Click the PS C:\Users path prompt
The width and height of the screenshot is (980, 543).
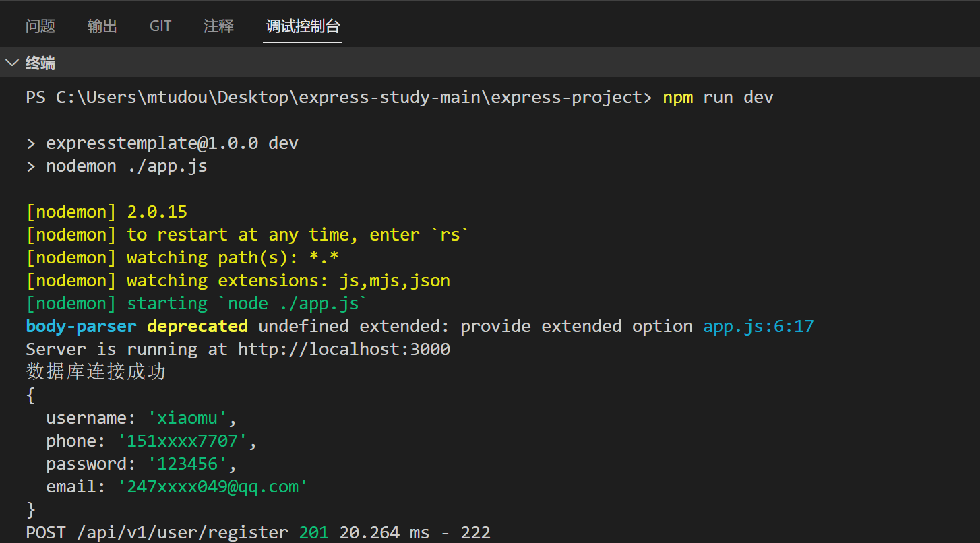tap(337, 98)
